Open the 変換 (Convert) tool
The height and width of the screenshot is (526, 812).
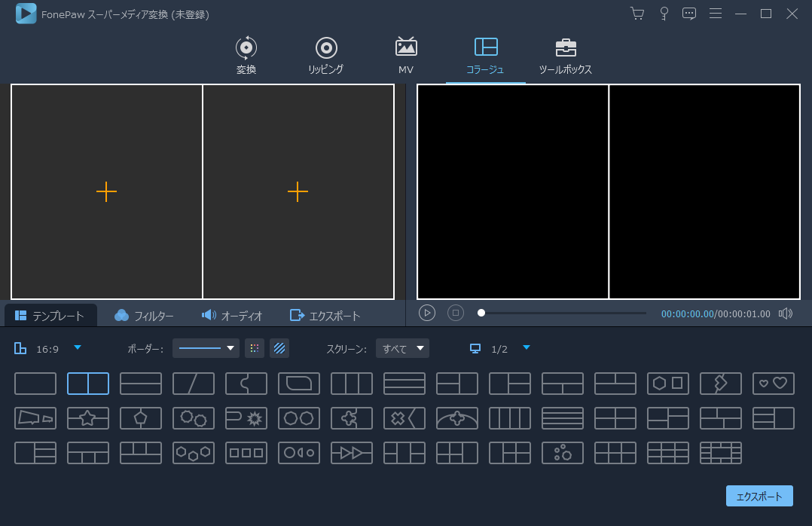[x=246, y=55]
